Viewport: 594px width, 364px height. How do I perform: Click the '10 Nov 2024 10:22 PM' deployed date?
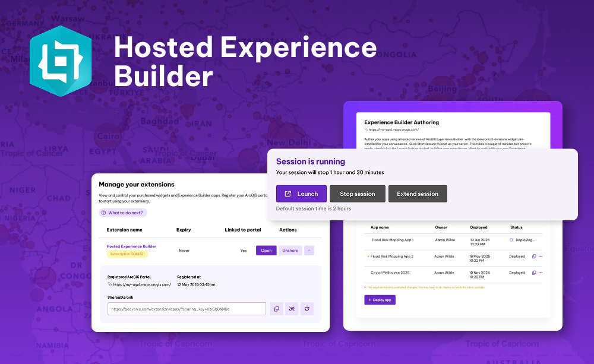479,274
